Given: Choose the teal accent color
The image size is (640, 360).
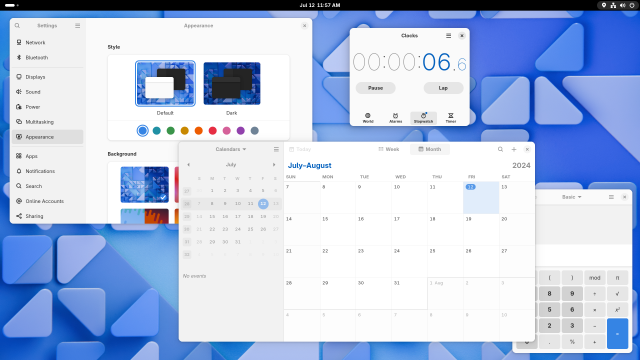Looking at the screenshot, I should pos(157,131).
